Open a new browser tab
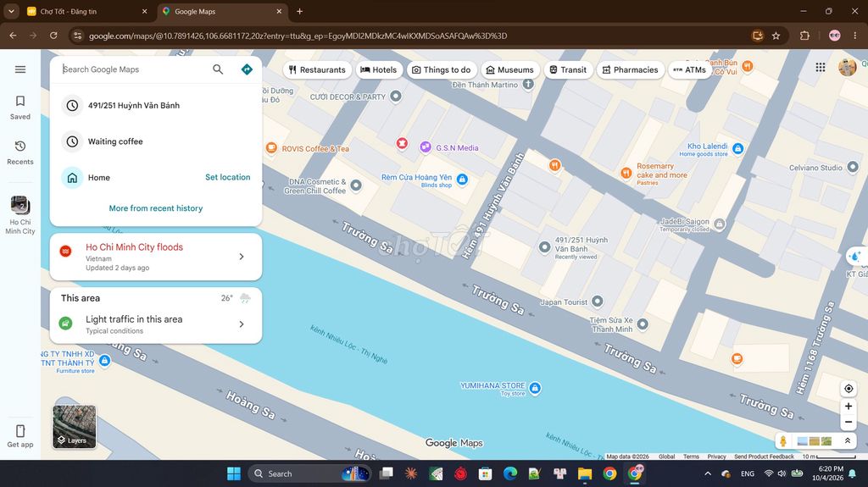Screen dimensions: 868x487 (x=299, y=11)
